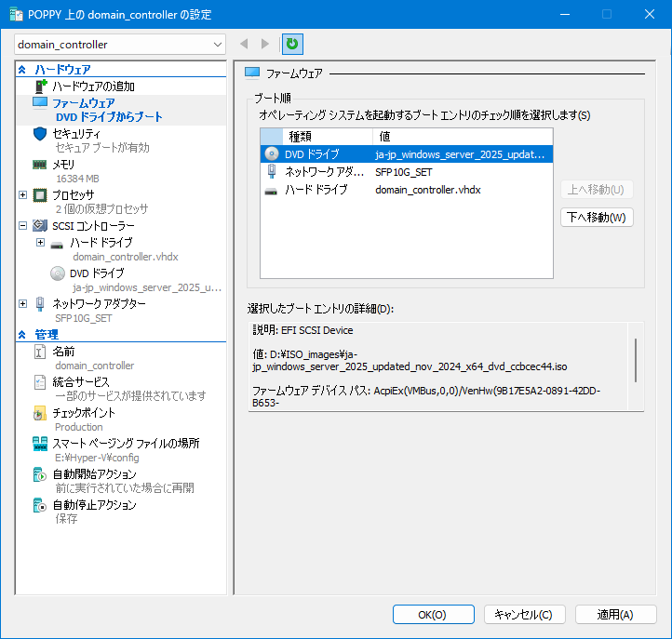Click the 自動開始アクション icon
The height and width of the screenshot is (639, 672).
click(40, 474)
